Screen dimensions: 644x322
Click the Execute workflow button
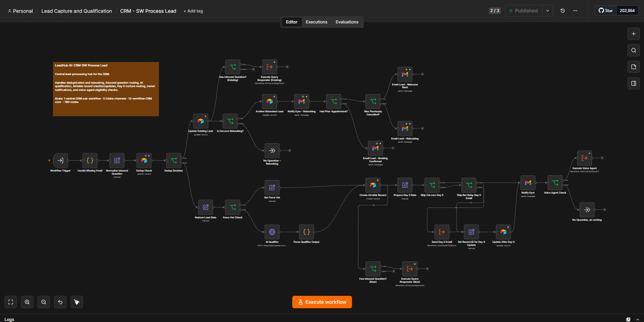click(322, 302)
